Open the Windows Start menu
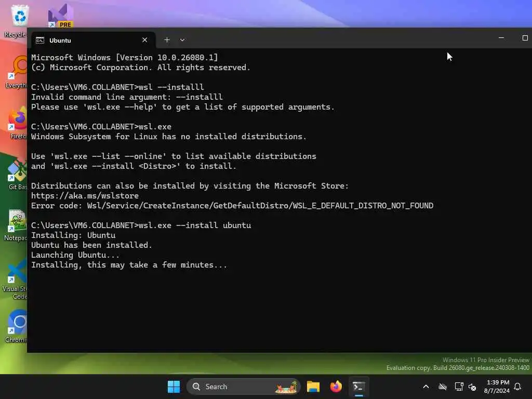Viewport: 532px width, 399px height. 174,387
